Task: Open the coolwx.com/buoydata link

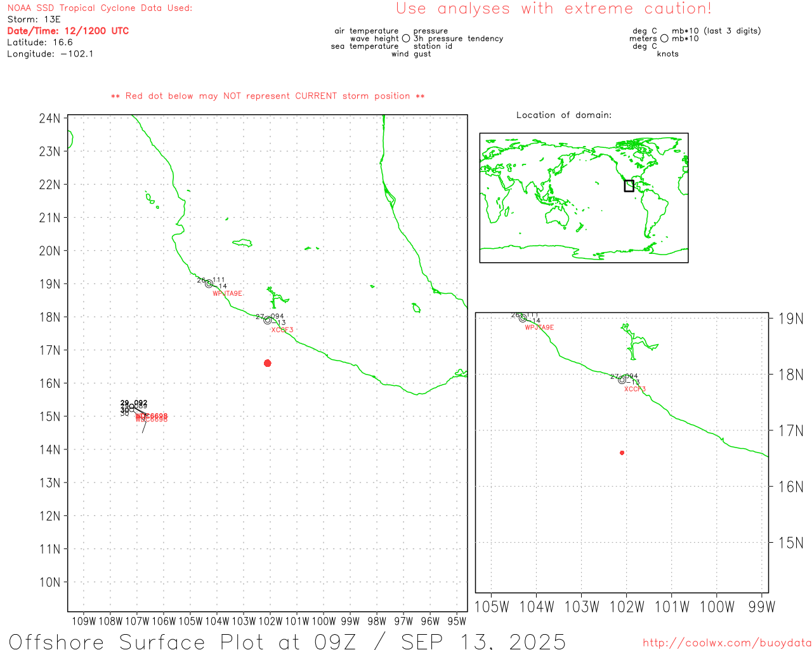Action: pyautogui.click(x=727, y=643)
